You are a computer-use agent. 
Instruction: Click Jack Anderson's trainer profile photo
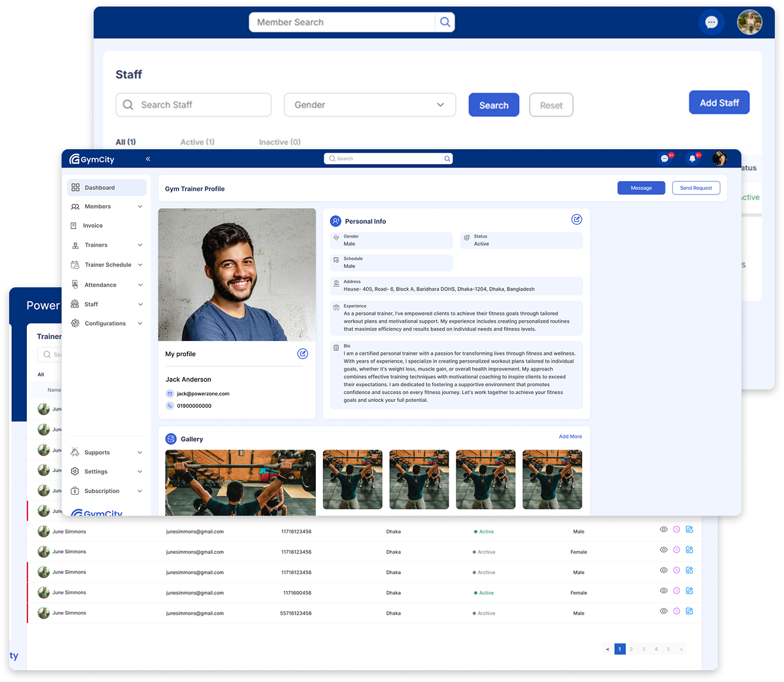coord(237,275)
